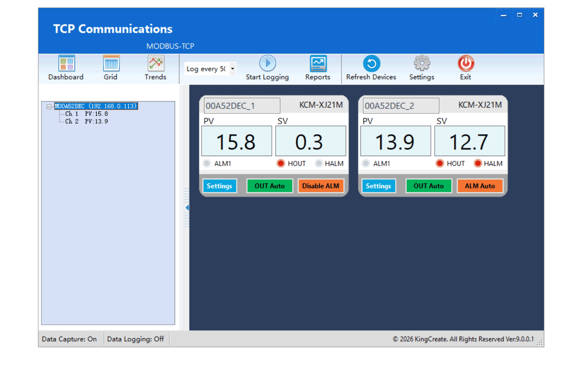This screenshot has width=588, height=377.
Task: Click the Start Logging icon
Action: pyautogui.click(x=267, y=63)
